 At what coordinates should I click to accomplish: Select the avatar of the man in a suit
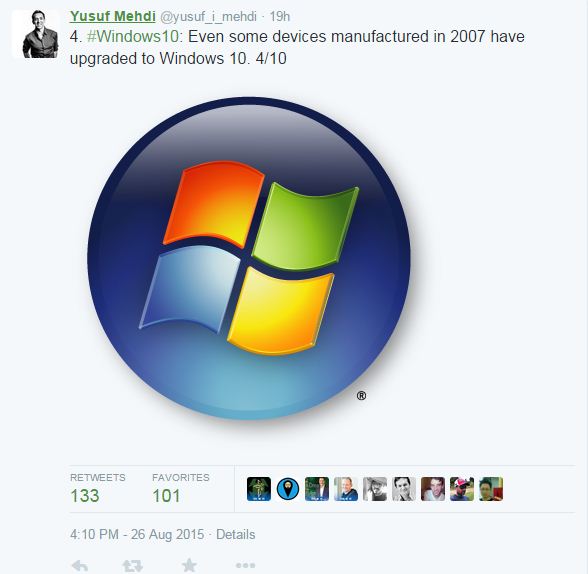[x=317, y=489]
